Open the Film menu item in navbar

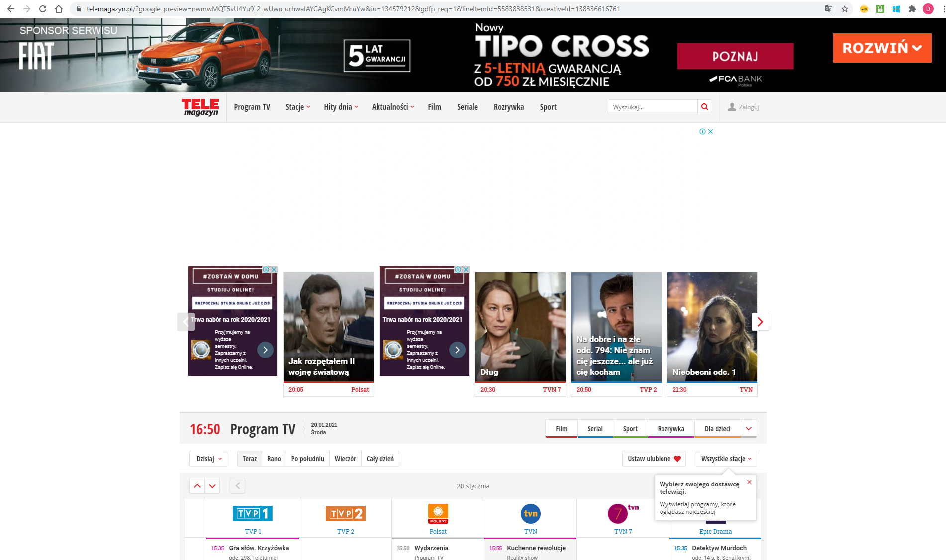pos(435,107)
